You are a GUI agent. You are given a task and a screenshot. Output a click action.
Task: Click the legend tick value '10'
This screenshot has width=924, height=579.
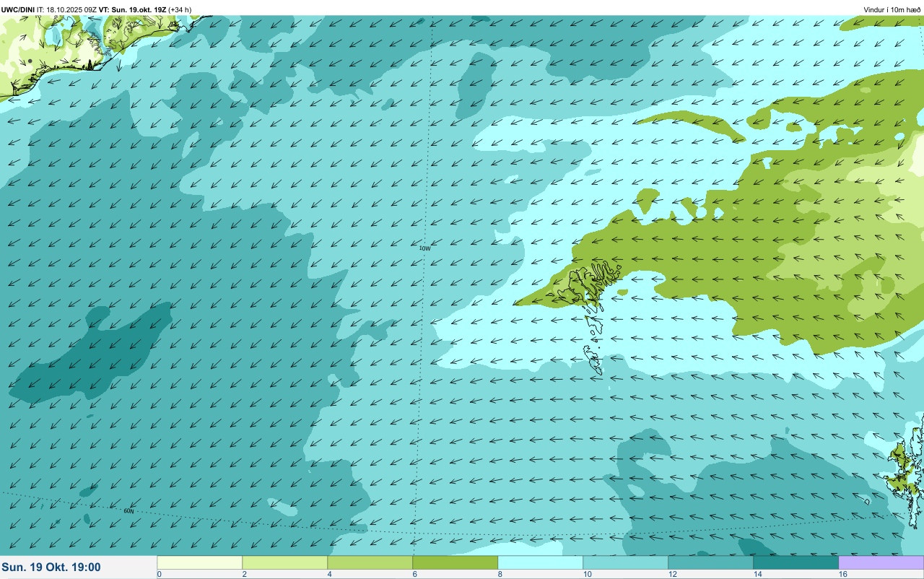pos(588,574)
